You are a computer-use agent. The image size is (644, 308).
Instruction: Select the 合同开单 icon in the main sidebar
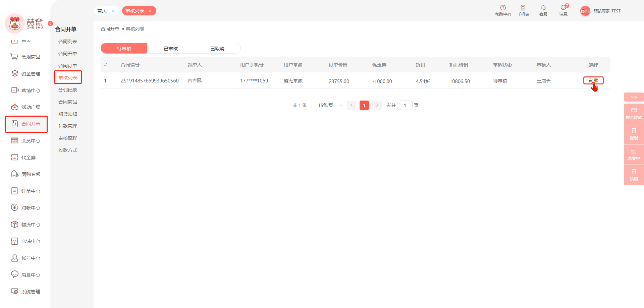tap(14, 124)
